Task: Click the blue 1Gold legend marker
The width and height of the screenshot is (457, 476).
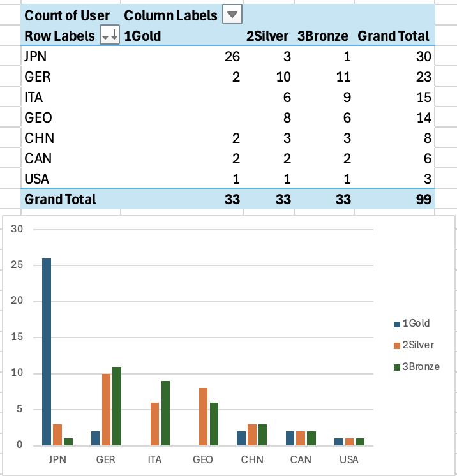Action: pos(397,324)
